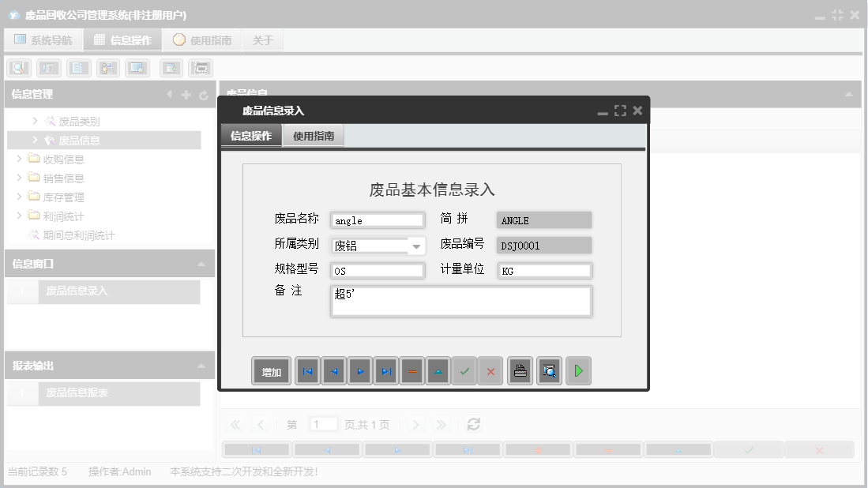Open the 所属类别 category dropdown

click(416, 246)
